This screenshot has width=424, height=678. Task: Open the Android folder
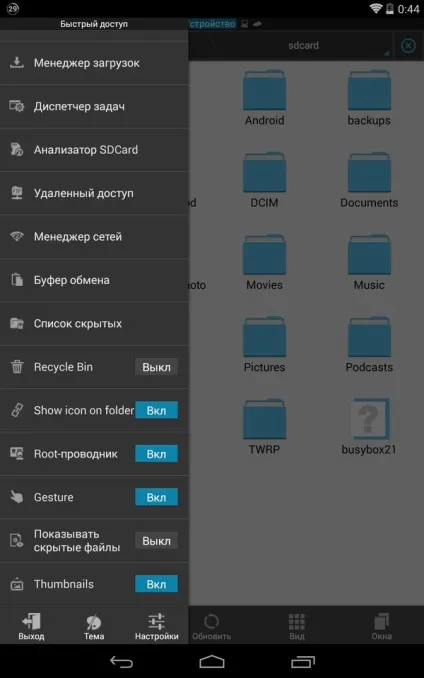[265, 98]
